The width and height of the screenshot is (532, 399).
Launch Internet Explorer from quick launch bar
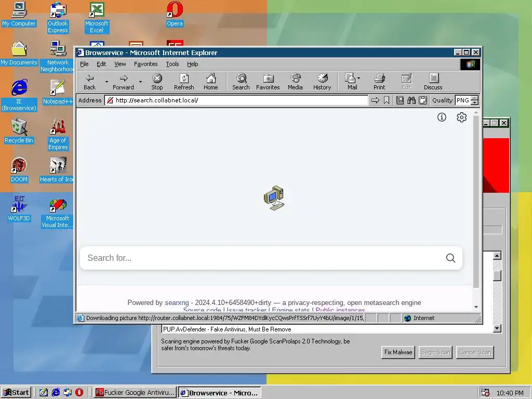pos(56,393)
